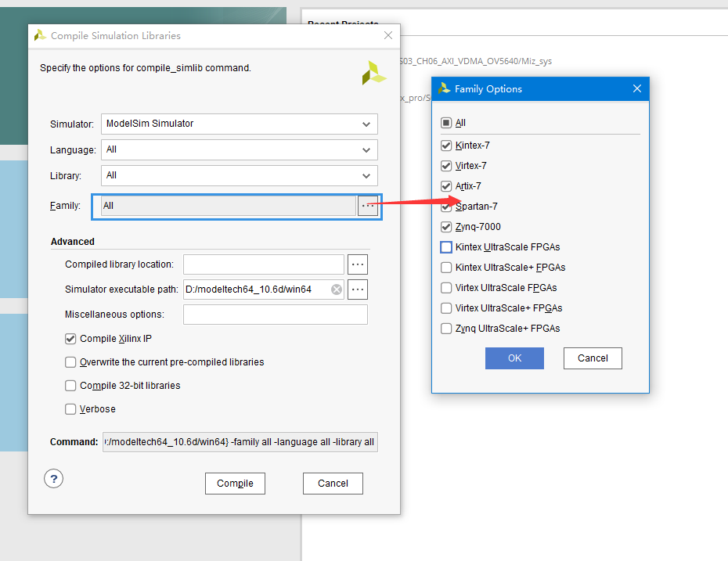The width and height of the screenshot is (728, 561).
Task: Browse for compiled library location
Action: 358,264
